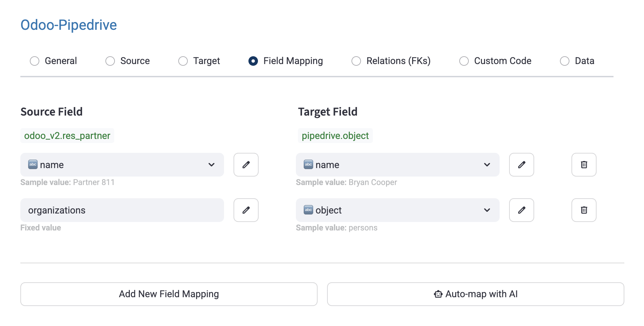Screen dimensions: 644x326
Task: Click the 'Sample value: Partner 811' text
Action: [x=67, y=182]
